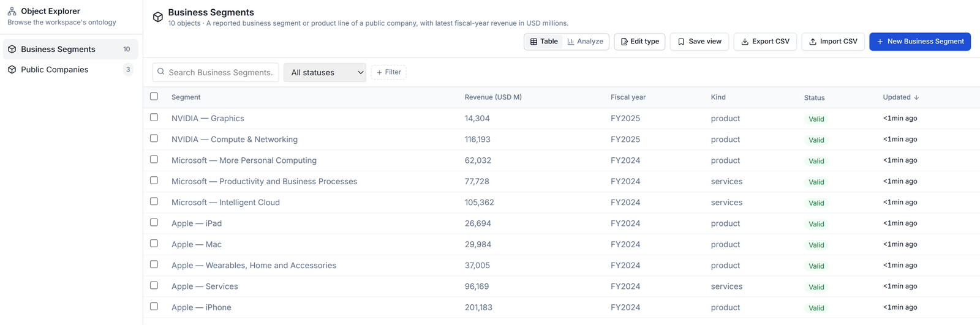Tick the Microsoft — More Personal Computing checkbox
Screen dimensions: 980x325
click(x=154, y=159)
